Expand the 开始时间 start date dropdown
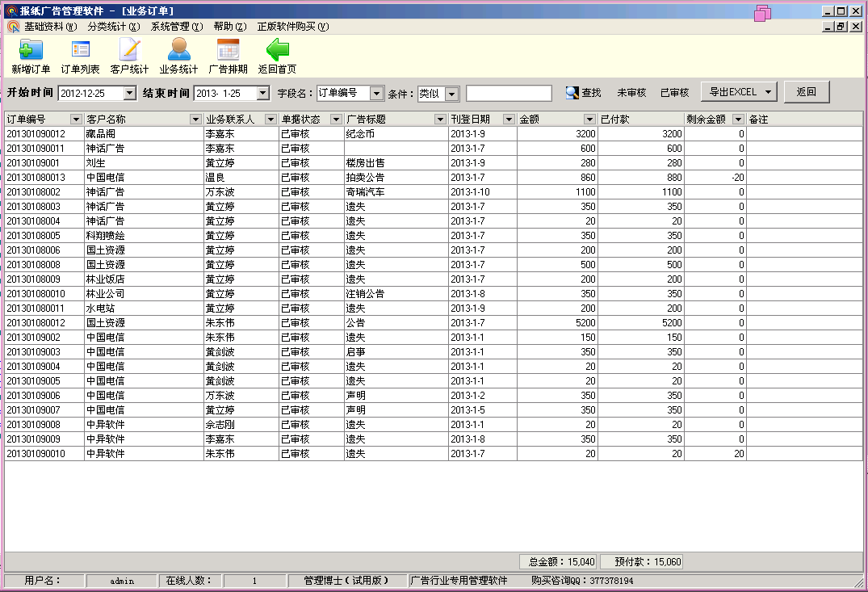Viewport: 868px width, 592px height. (x=130, y=94)
